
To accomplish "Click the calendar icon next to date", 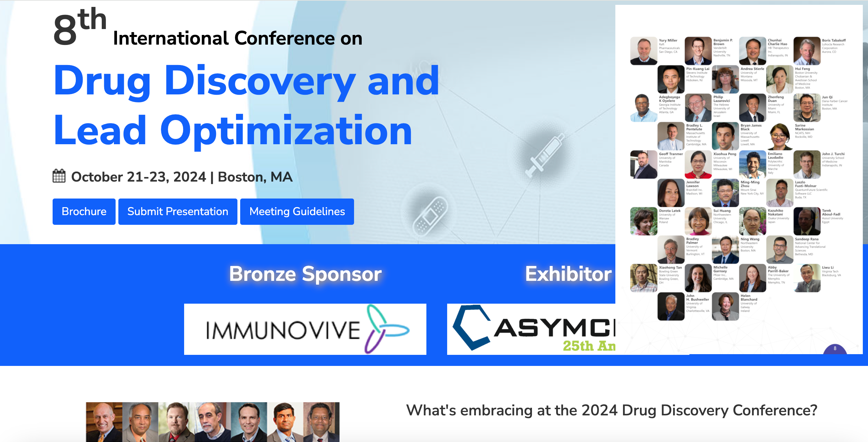I will [58, 176].
